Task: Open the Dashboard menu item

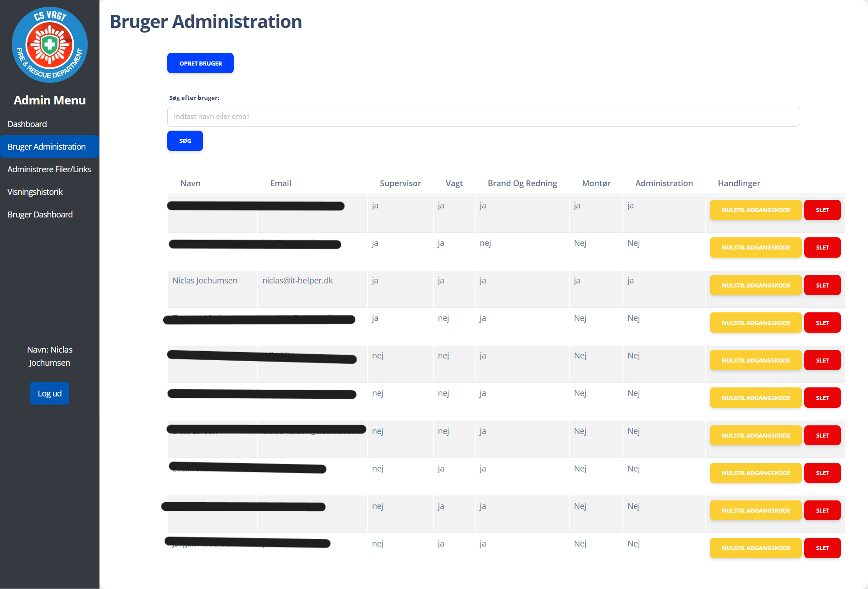Action: 27,124
